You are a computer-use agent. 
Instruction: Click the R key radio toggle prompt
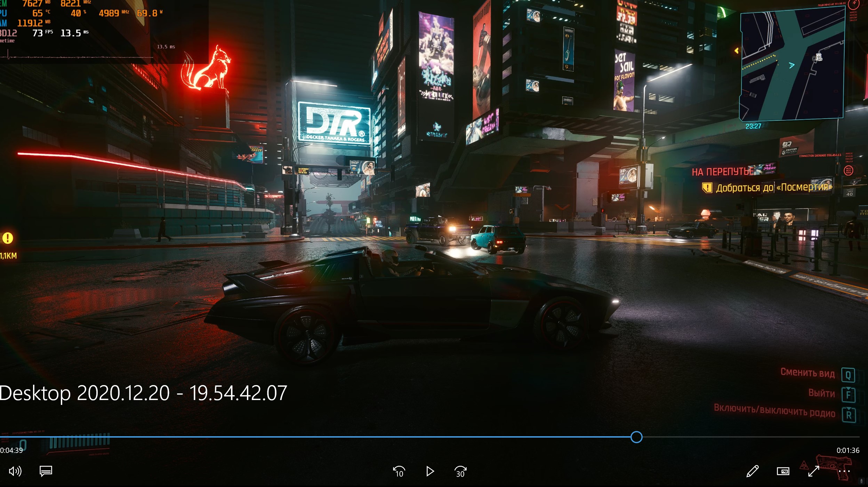[849, 415]
